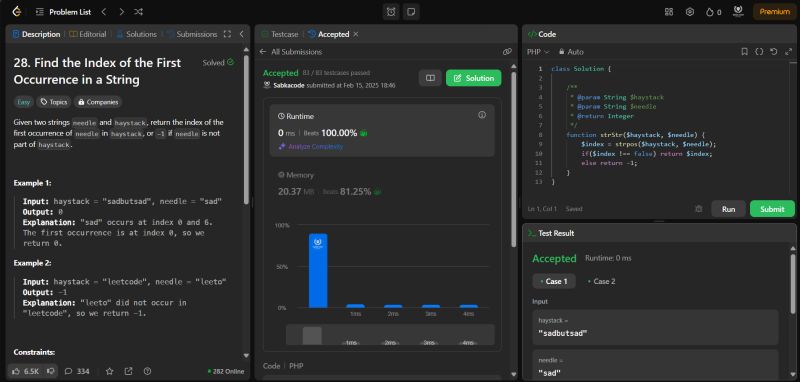Switch to the Editorial tab
The width and height of the screenshot is (800, 382).
tap(88, 34)
